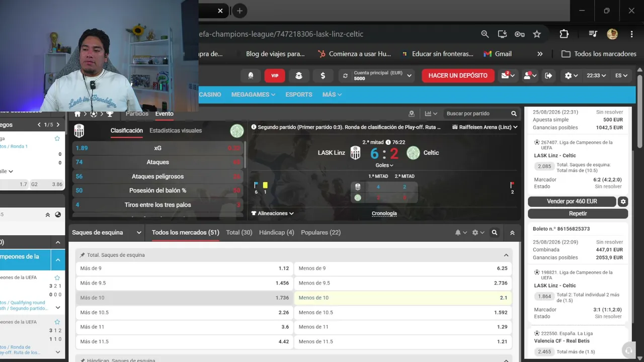The width and height of the screenshot is (644, 362).
Task: Open the Chrome three-dot menu
Action: 631,34
